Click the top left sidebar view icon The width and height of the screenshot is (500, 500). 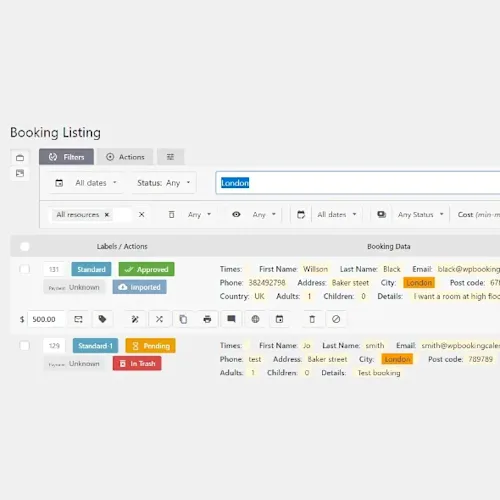20,158
